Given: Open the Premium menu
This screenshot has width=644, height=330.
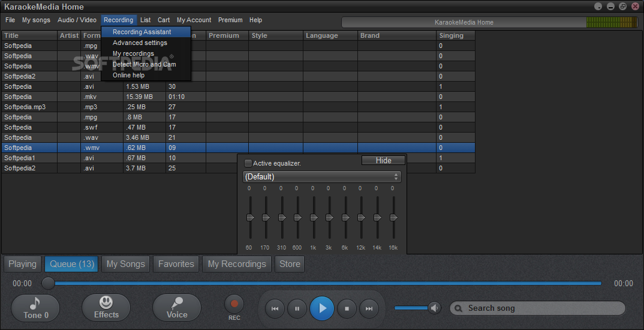Looking at the screenshot, I should pos(230,20).
